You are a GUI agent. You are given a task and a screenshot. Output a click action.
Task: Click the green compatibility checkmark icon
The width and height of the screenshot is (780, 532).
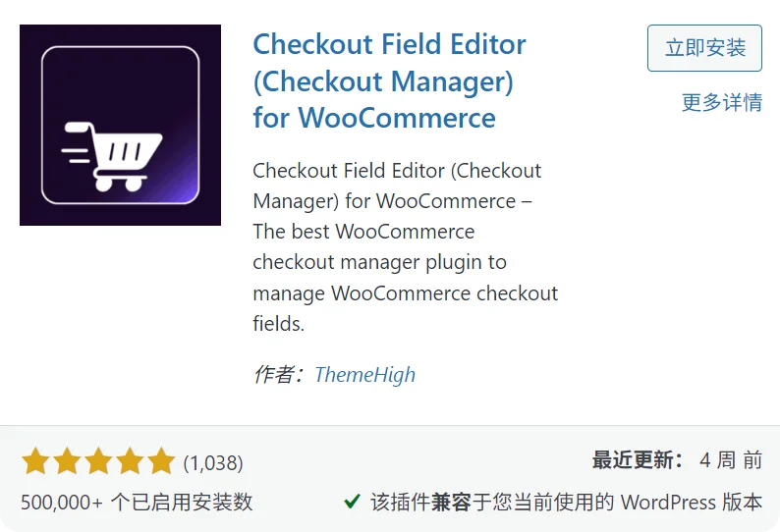point(353,502)
